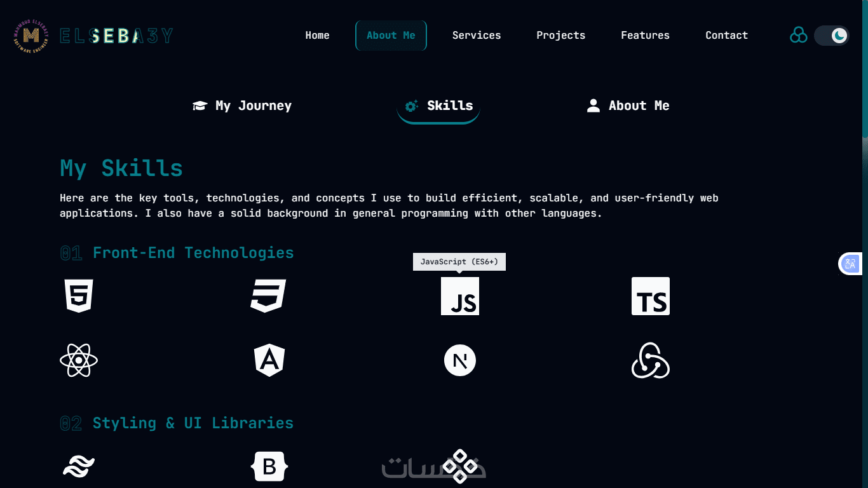Select the React atom icon
Screen dimensions: 868x488
pos(79,361)
